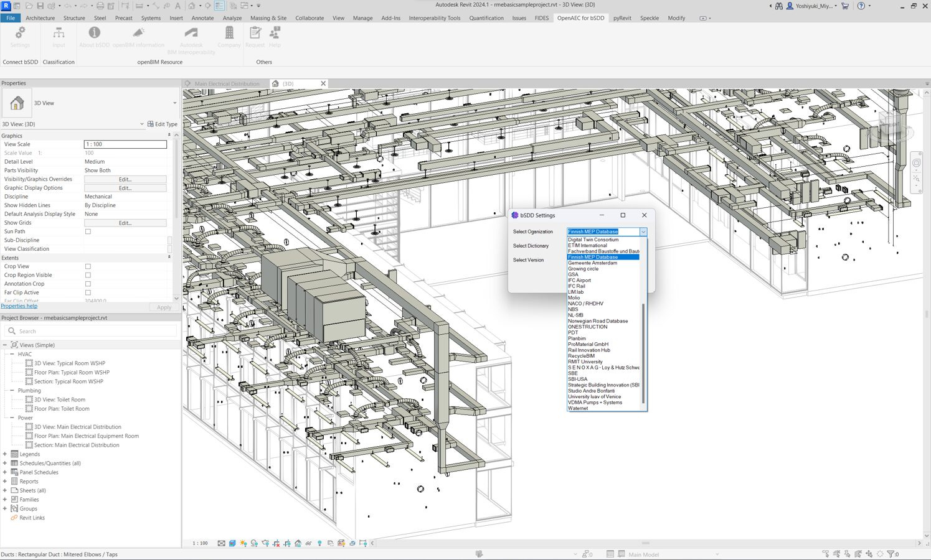This screenshot has width=931, height=560.
Task: Expand Legends node in Project Browser
Action: coord(5,454)
